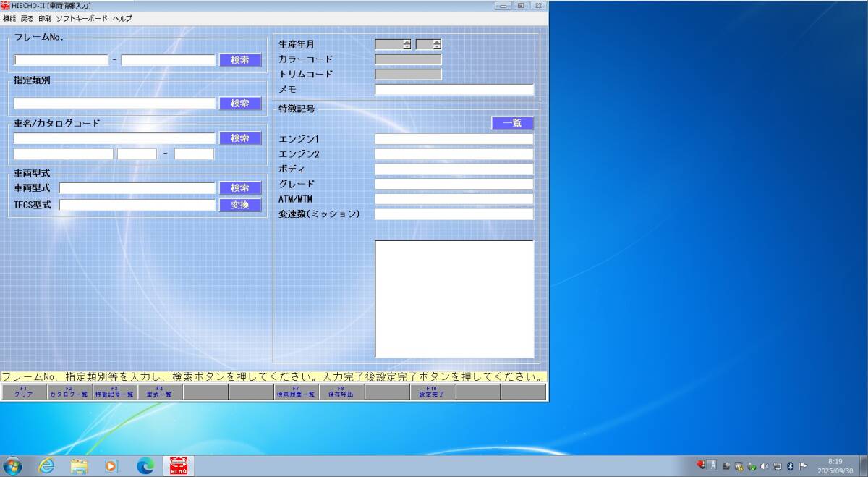Open the 機能 menu
This screenshot has height=477, width=868.
pos(9,18)
